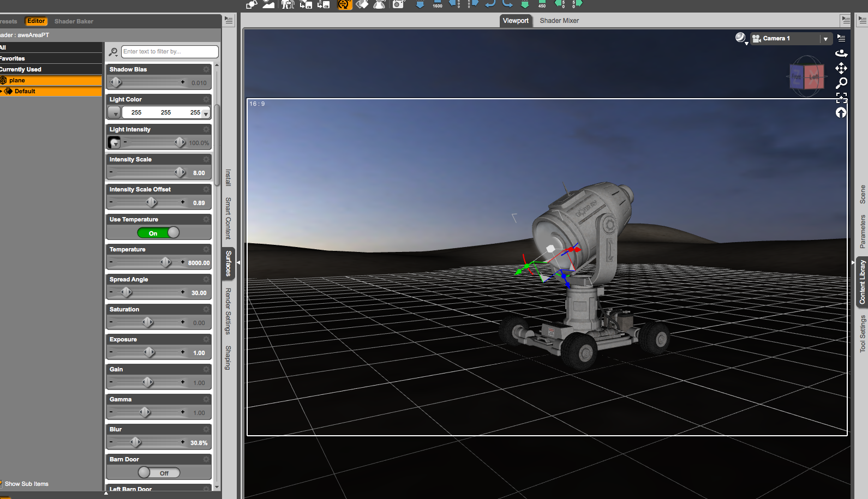Open the viewport pane options menu icon
This screenshot has height=499, width=868.
tap(846, 20)
